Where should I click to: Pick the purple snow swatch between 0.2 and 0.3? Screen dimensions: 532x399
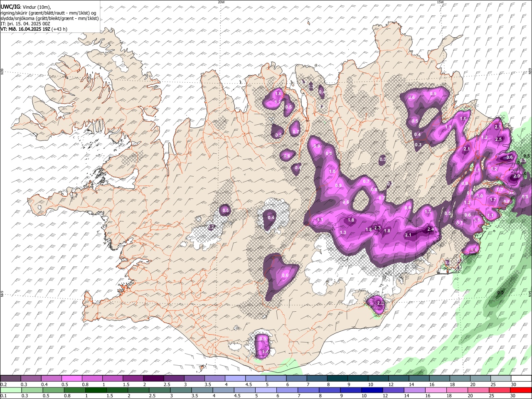click(x=10, y=379)
